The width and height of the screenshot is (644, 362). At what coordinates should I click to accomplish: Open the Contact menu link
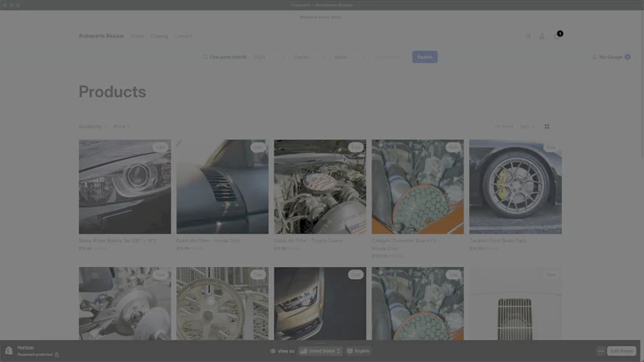click(x=184, y=36)
